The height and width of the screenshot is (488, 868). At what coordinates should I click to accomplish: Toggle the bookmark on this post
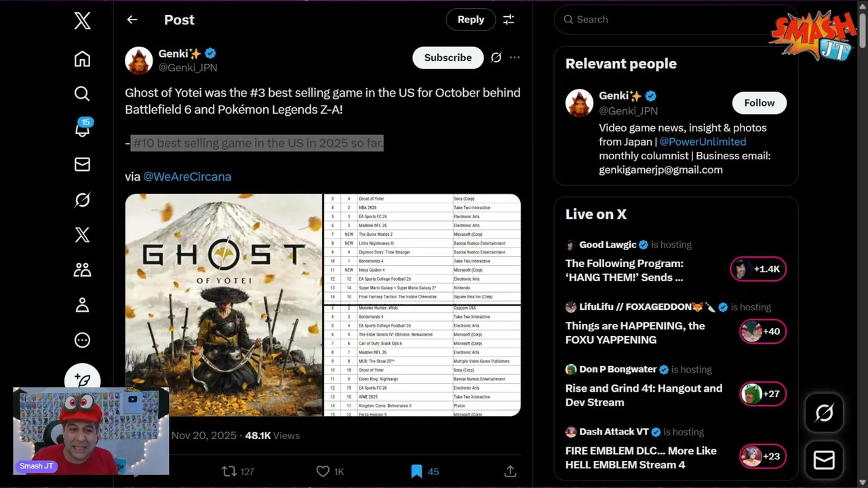pos(416,471)
